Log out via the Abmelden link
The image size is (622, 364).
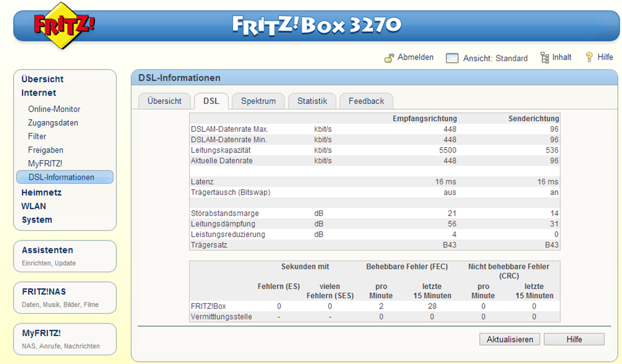415,57
